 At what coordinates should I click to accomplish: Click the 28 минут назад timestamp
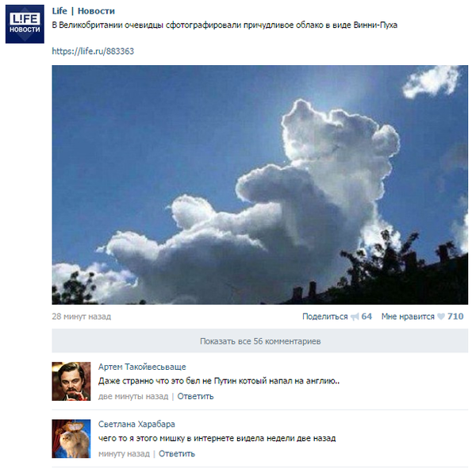pos(82,317)
